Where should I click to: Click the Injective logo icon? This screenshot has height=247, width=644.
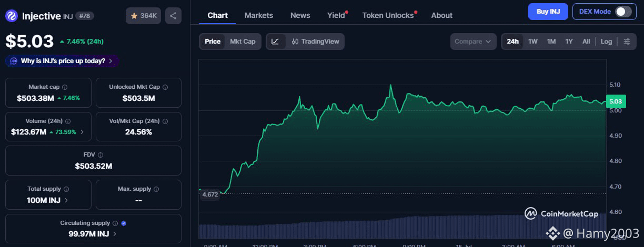tap(12, 16)
